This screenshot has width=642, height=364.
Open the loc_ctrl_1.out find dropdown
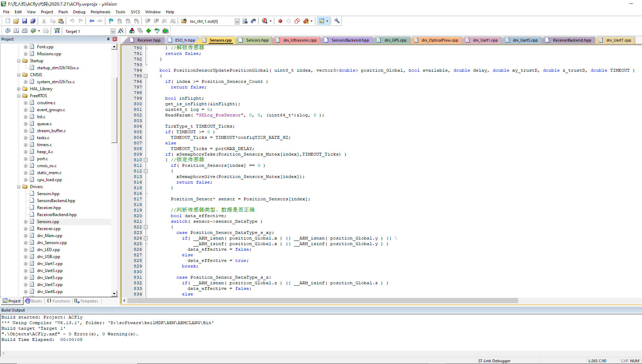(x=237, y=21)
